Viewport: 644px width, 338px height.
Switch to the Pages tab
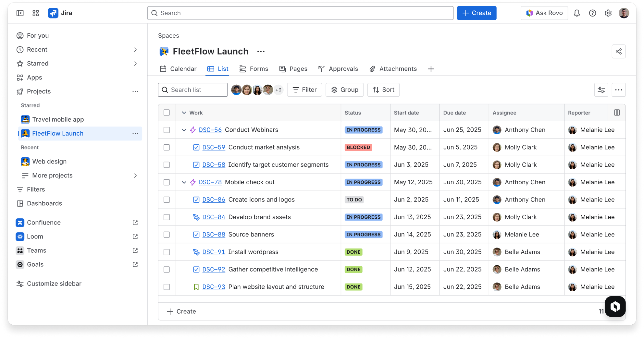(x=293, y=69)
